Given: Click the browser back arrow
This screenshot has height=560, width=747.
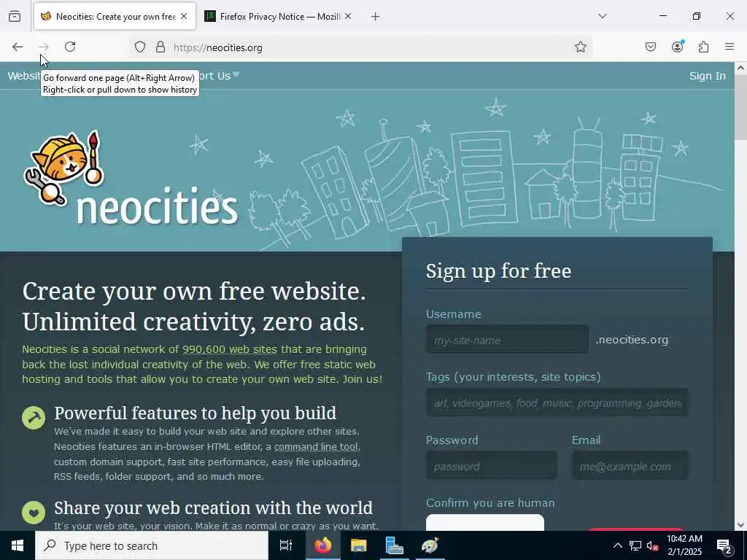Looking at the screenshot, I should 18,47.
